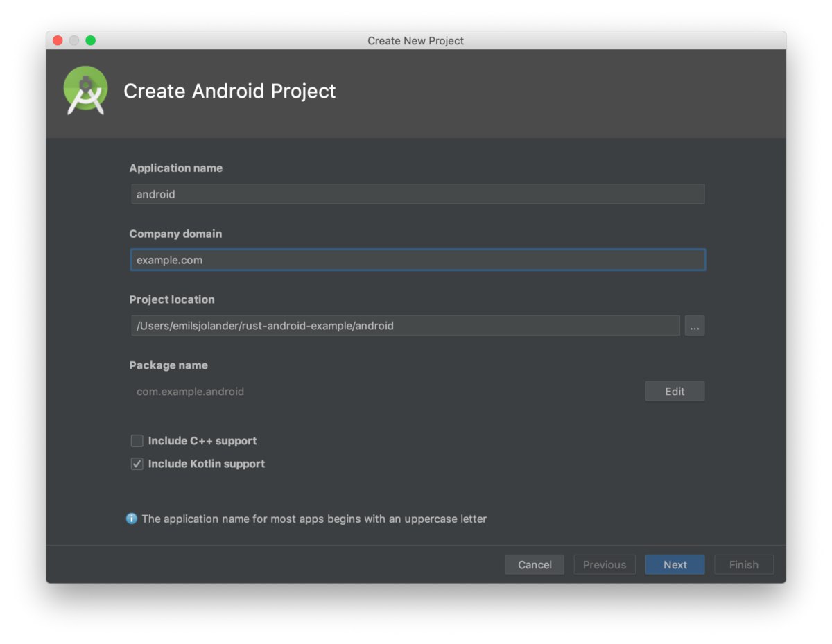Click into the Company domain field
832x644 pixels.
418,260
